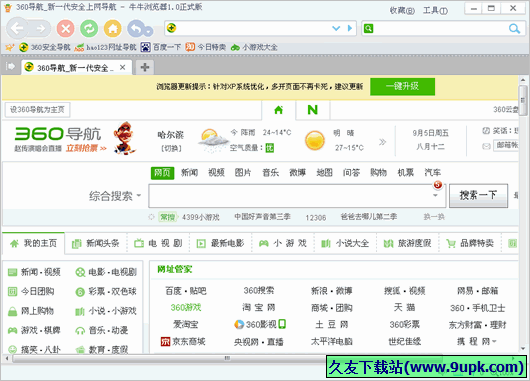Open hao123网址导航 bookmark
Screen dimensions: 530x381
click(105, 47)
